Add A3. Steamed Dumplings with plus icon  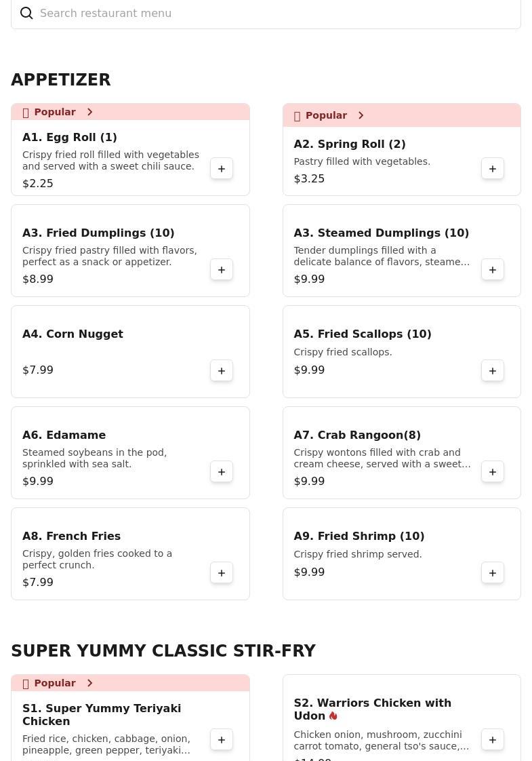[493, 270]
